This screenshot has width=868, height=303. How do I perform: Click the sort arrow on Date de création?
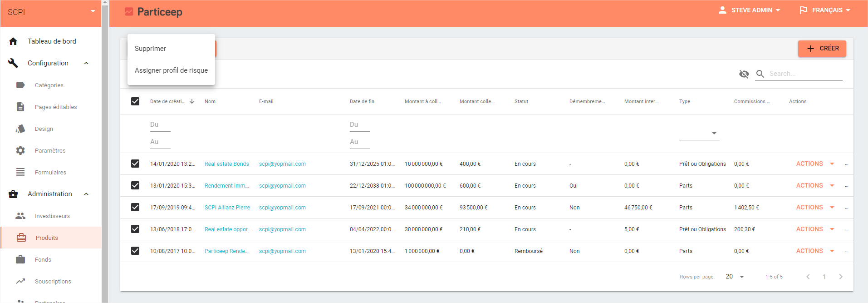(192, 101)
